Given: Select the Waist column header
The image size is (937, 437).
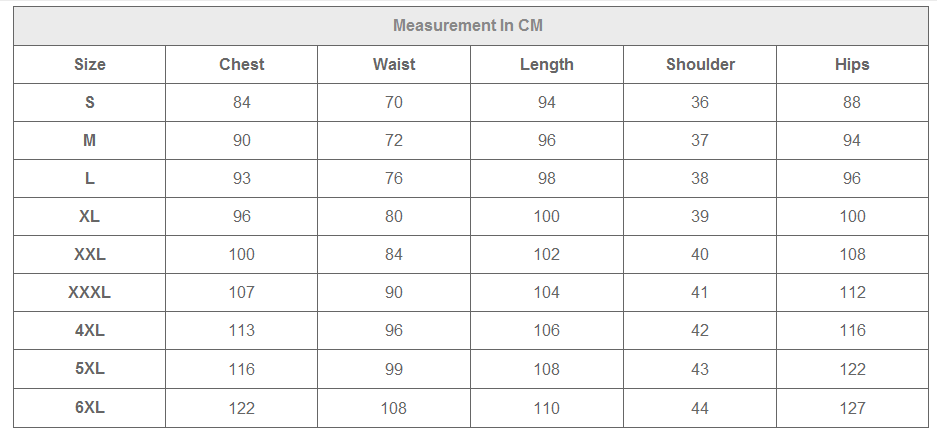Looking at the screenshot, I should [394, 64].
